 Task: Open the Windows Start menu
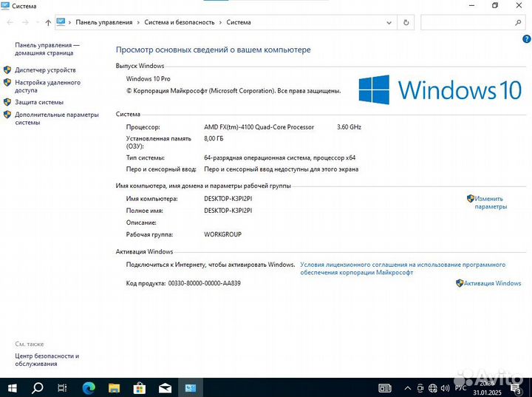pos(12,387)
